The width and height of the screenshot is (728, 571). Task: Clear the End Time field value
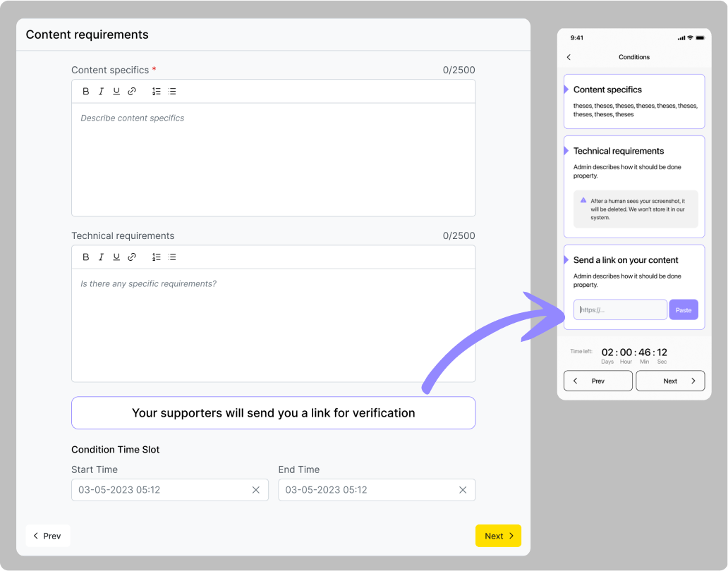pos(463,490)
